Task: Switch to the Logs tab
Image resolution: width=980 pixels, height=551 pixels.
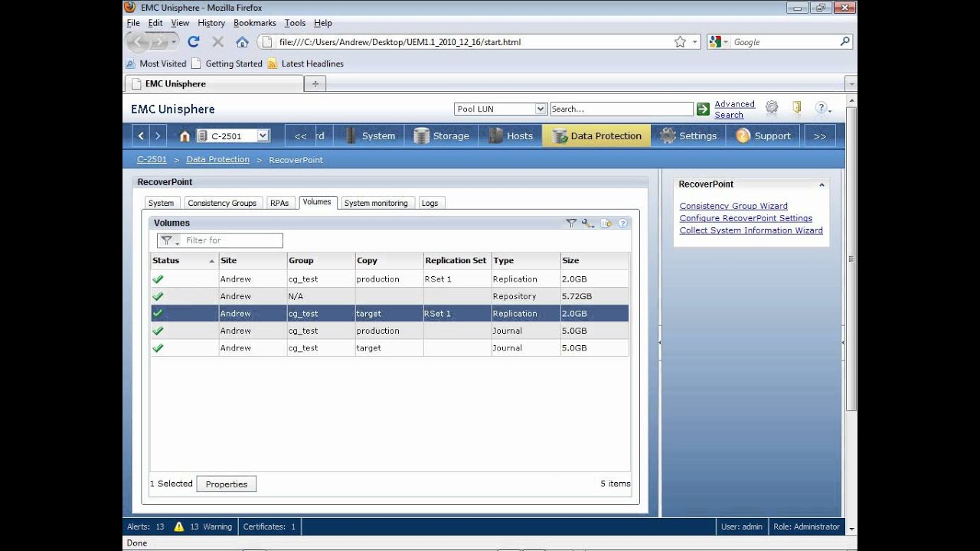Action: 430,203
